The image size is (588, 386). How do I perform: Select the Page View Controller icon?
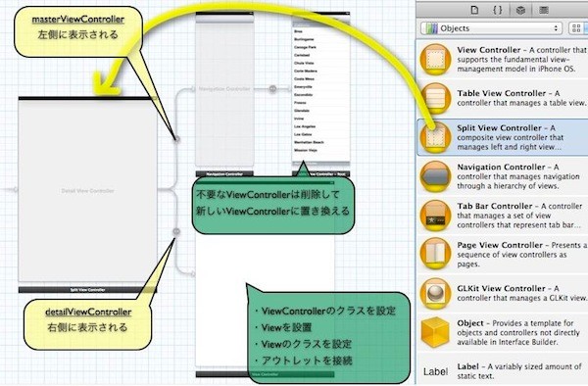pyautogui.click(x=435, y=255)
